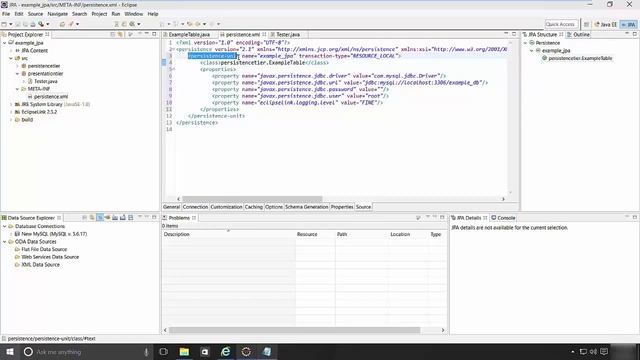Switch to the Connection editor page tab
This screenshot has height=360, width=640.
[x=195, y=207]
